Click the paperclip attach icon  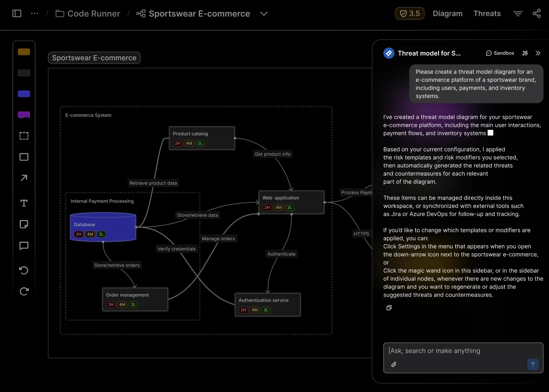pos(394,364)
